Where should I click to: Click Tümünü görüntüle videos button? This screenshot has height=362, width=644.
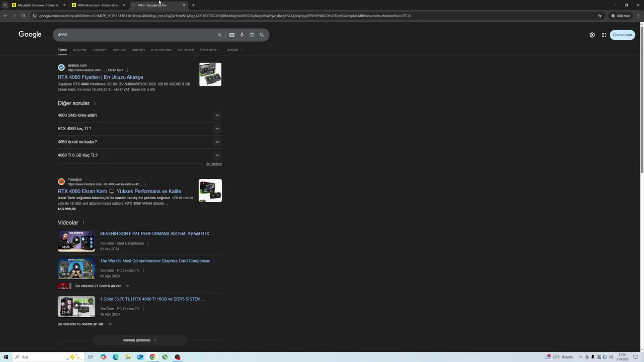point(139,340)
